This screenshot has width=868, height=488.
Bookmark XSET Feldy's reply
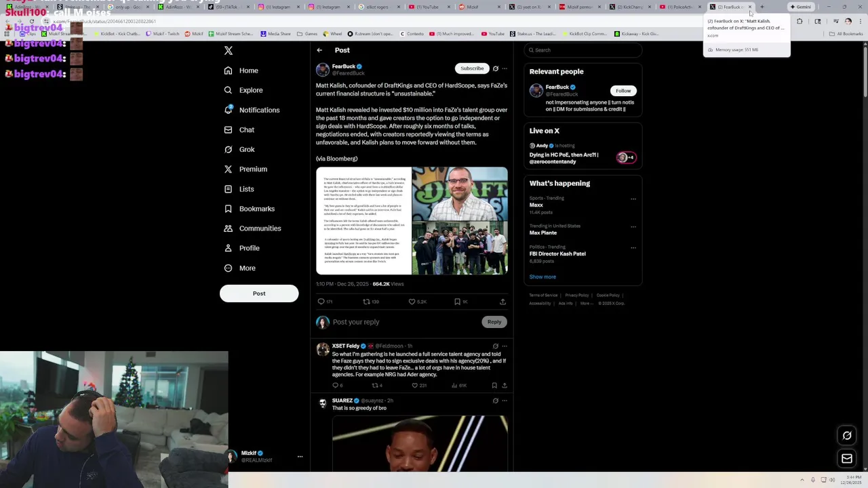point(494,386)
